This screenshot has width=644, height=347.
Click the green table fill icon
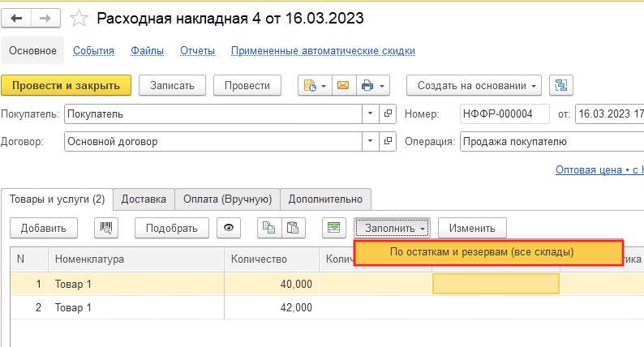pos(334,228)
